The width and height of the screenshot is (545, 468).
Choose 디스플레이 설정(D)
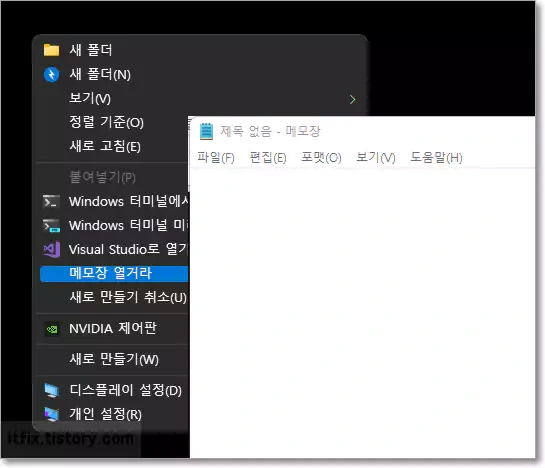[x=114, y=390]
